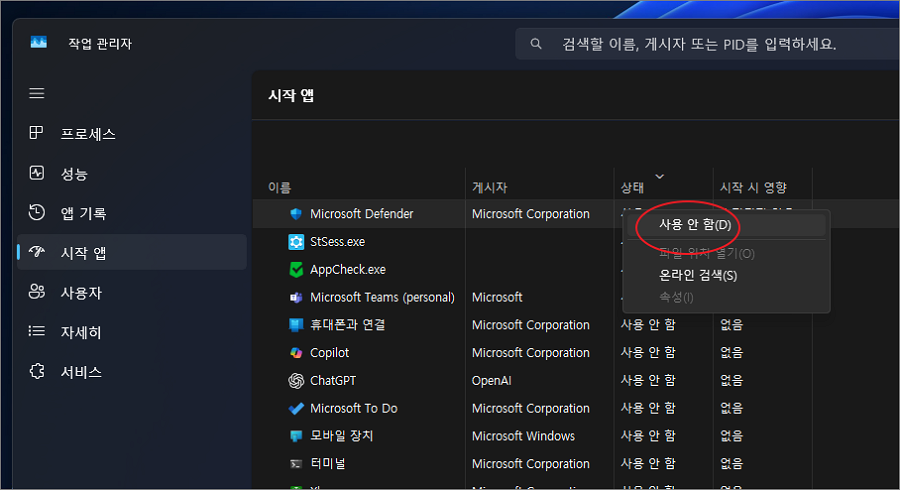Sort by the 이름 column header
The image size is (900, 490).
[x=280, y=188]
